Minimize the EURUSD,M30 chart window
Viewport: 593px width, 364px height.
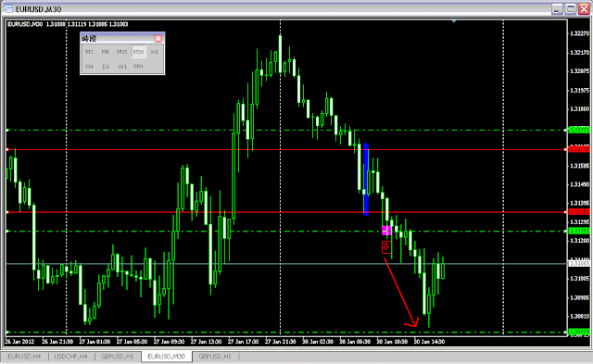tap(556, 9)
